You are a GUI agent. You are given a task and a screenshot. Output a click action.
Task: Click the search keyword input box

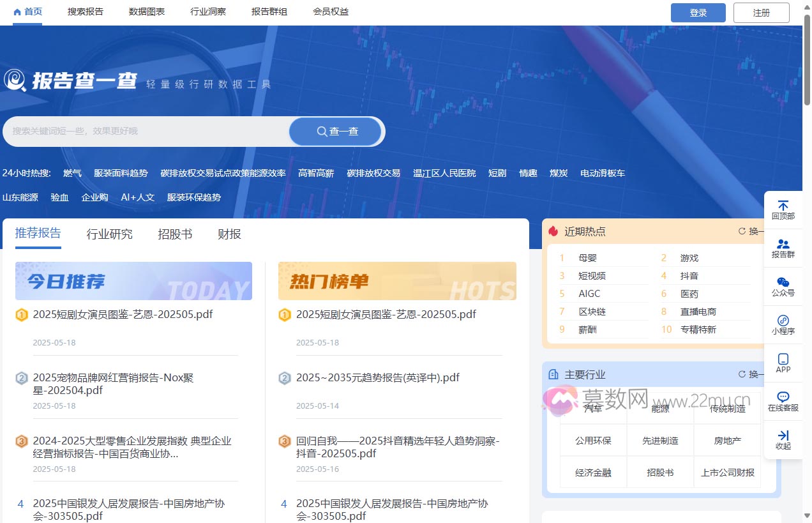147,131
